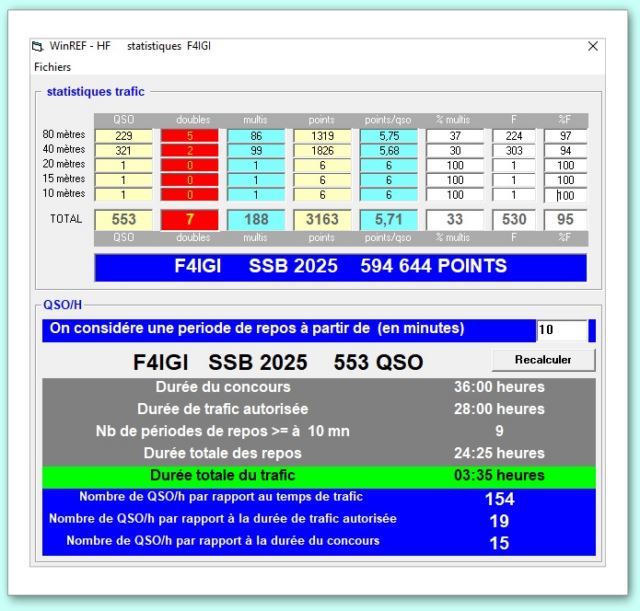640x611 pixels.
Task: Click the TOTAL points box showing 3163
Action: click(322, 219)
